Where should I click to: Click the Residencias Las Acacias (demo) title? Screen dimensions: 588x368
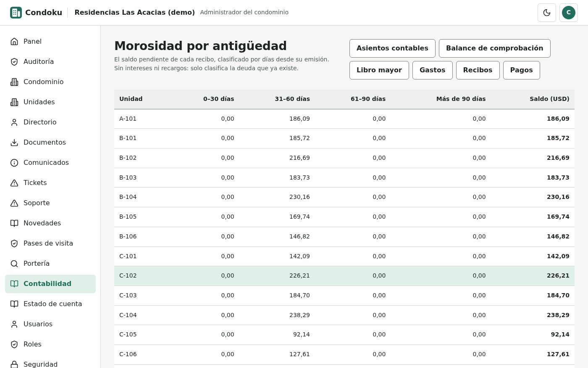[x=135, y=13]
